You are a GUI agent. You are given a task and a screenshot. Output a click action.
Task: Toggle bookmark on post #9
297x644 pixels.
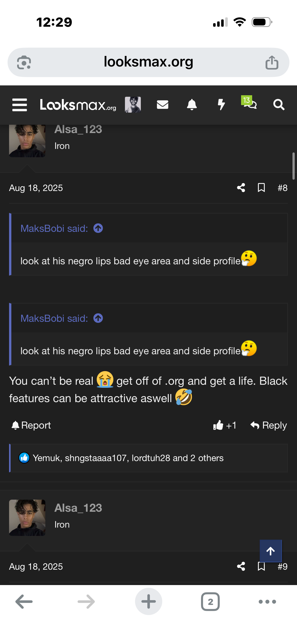tap(261, 566)
